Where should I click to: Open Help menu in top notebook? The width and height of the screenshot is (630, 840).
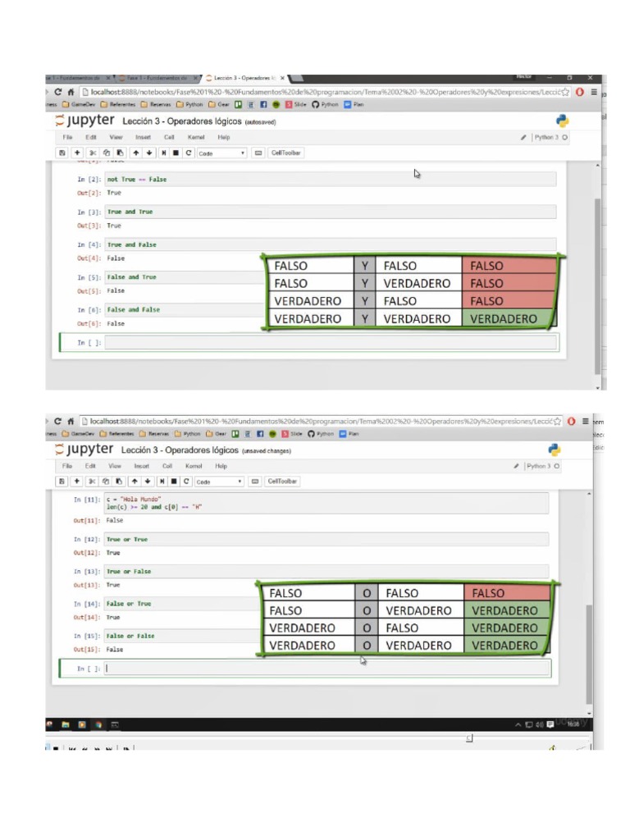pos(224,137)
